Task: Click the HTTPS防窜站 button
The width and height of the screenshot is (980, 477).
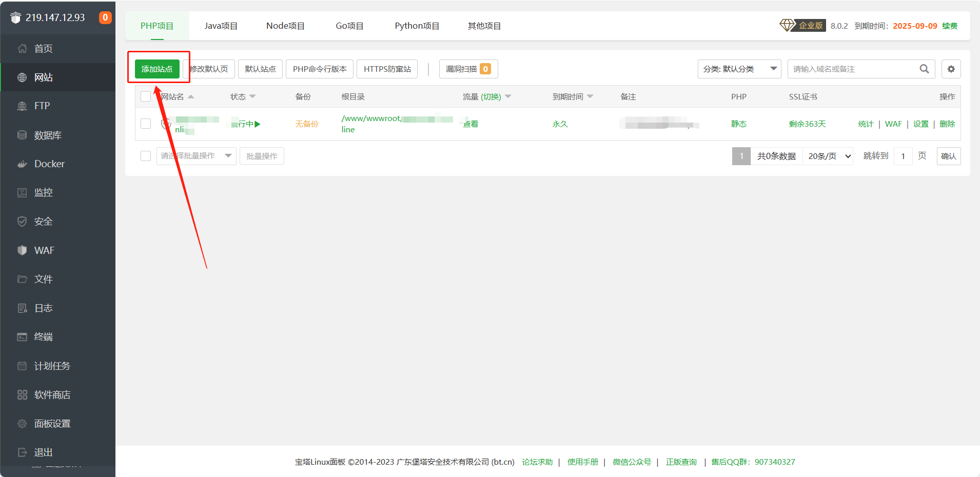Action: [387, 69]
